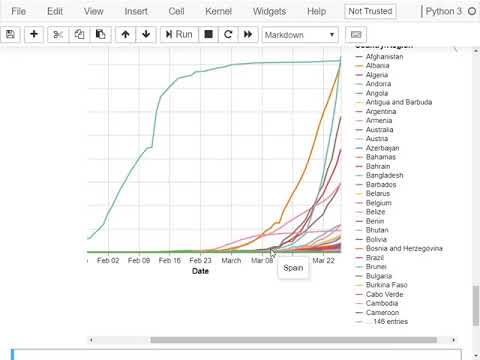Select Benin in the legend

(375, 221)
